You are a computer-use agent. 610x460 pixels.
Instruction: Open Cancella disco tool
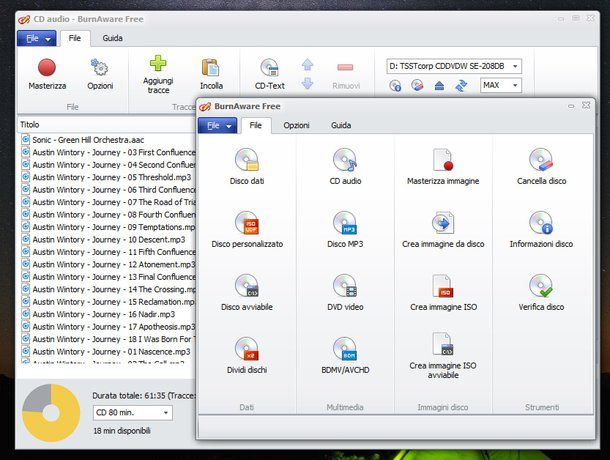point(541,166)
